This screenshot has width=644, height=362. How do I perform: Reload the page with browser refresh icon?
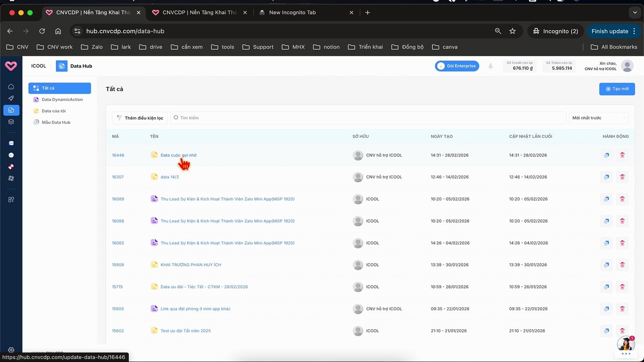coord(42,31)
